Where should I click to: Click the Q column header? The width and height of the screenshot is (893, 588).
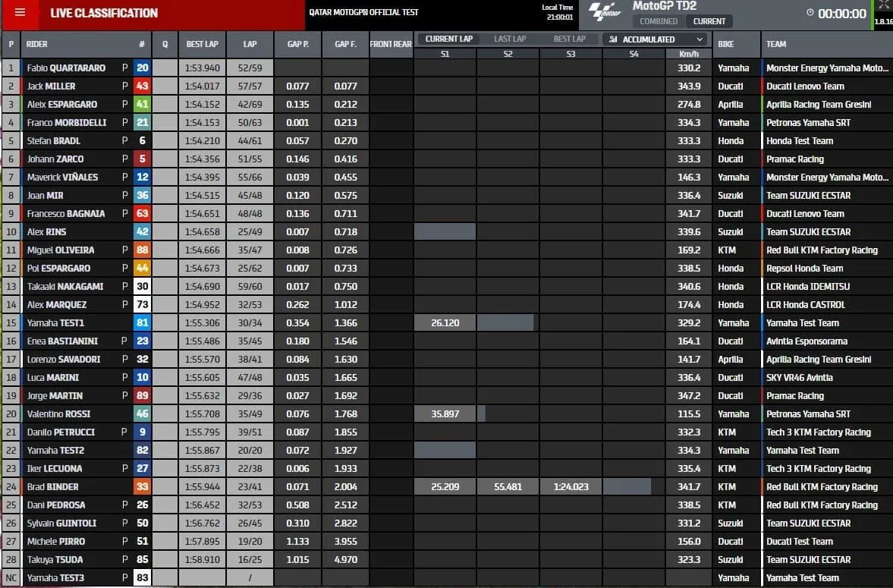pos(165,44)
